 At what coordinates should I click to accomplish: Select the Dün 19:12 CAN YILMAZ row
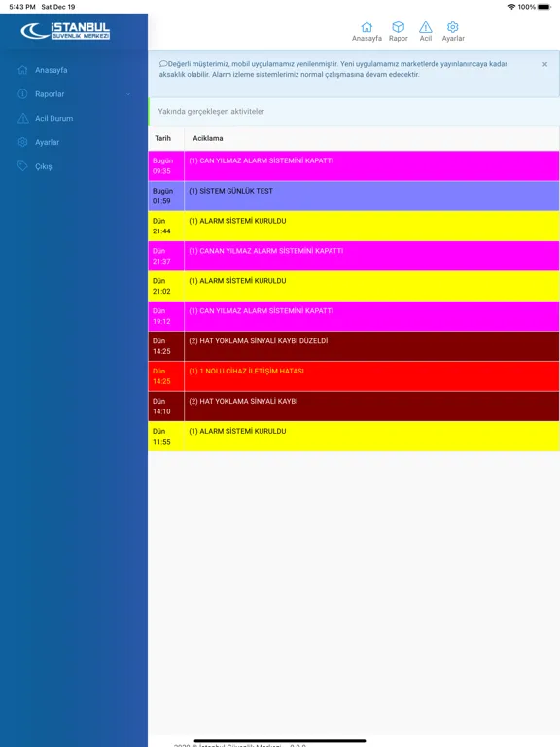(x=354, y=316)
